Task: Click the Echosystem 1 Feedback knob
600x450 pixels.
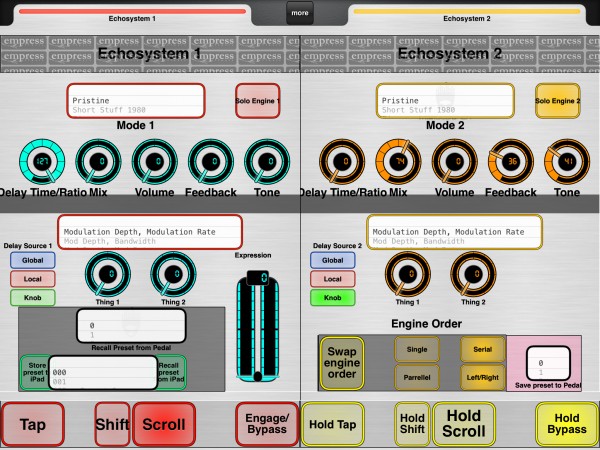Action: (211, 161)
